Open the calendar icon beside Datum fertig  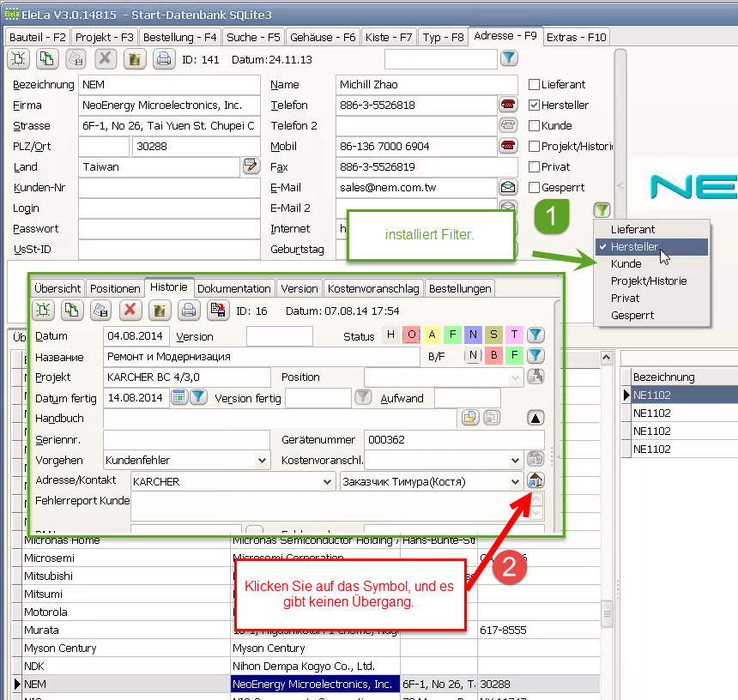tap(178, 397)
